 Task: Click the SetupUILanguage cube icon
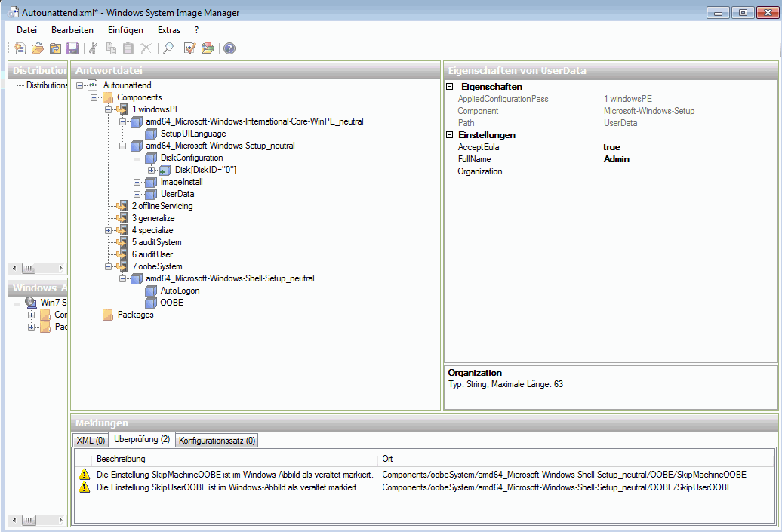click(x=151, y=134)
